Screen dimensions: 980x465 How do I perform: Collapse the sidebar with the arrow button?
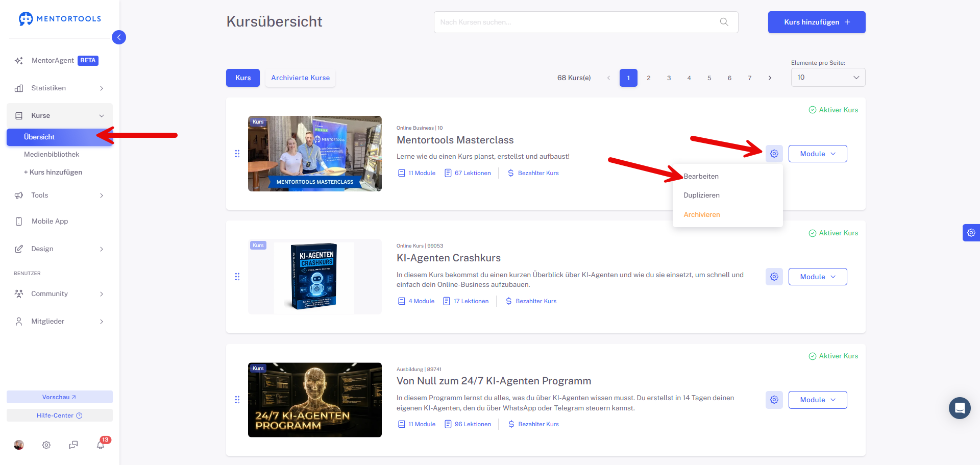click(x=119, y=37)
